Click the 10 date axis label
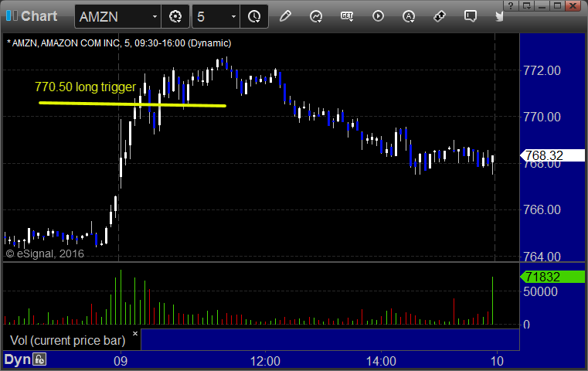The image size is (588, 371). pos(497,361)
